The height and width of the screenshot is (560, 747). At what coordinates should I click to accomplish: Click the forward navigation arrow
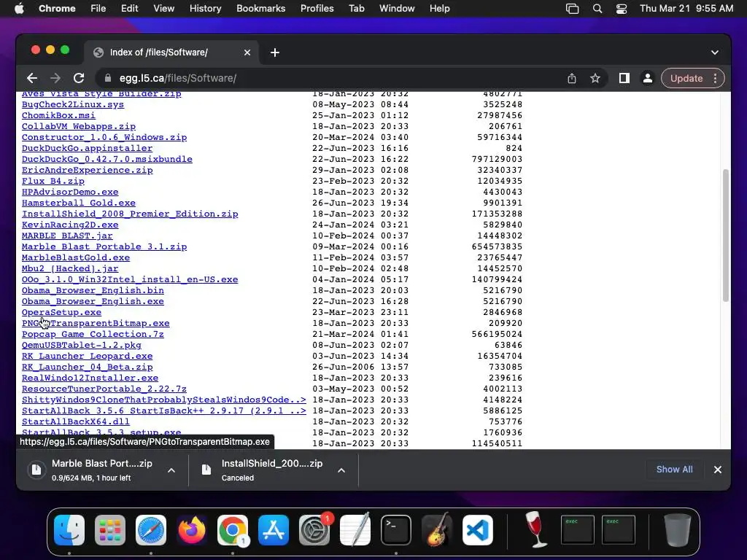coord(55,78)
